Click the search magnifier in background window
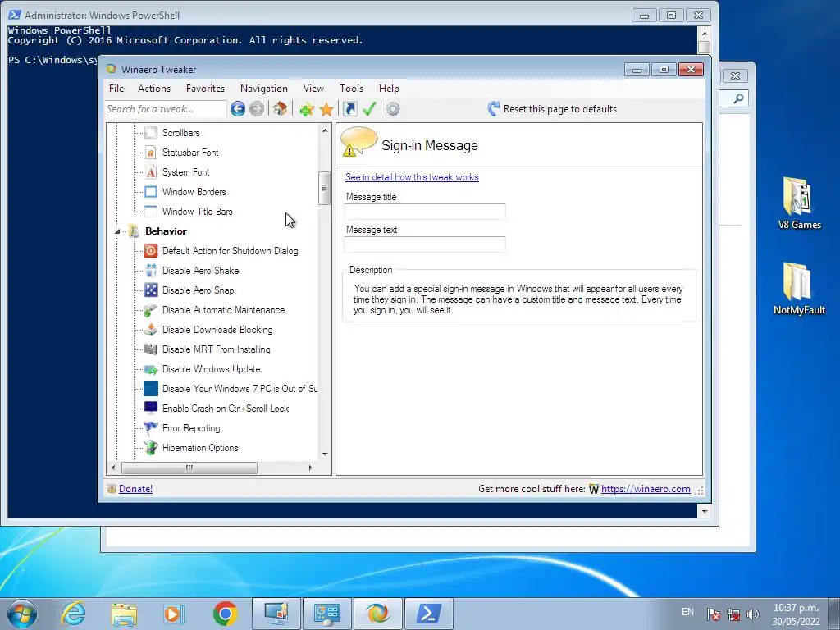The width and height of the screenshot is (840, 630). 738,98
